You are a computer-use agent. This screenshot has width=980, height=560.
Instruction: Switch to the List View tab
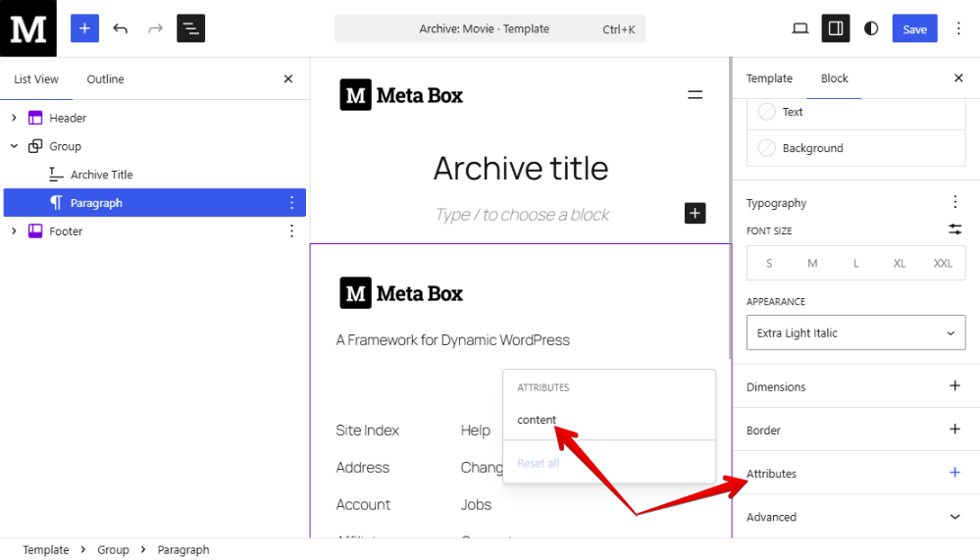tap(36, 79)
